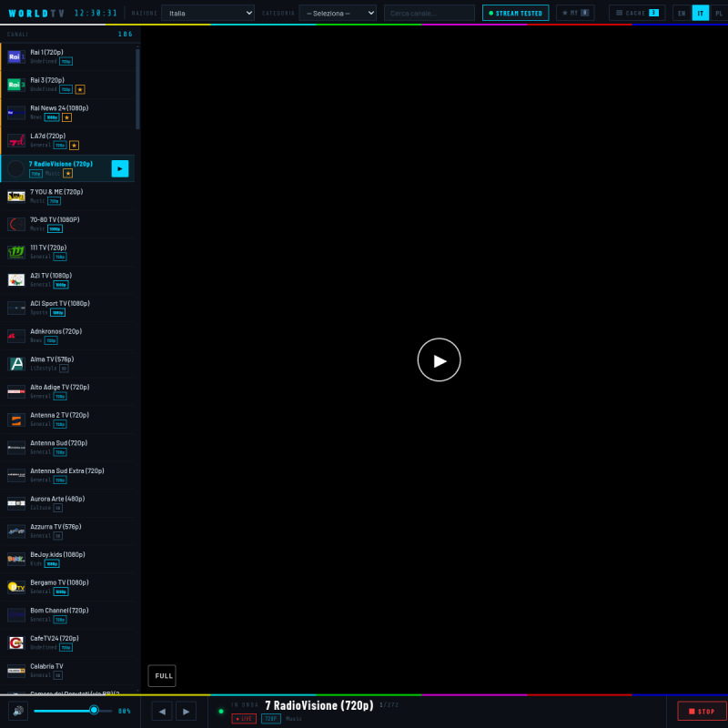Click the play button on 7 RadioVisione row

tap(120, 168)
